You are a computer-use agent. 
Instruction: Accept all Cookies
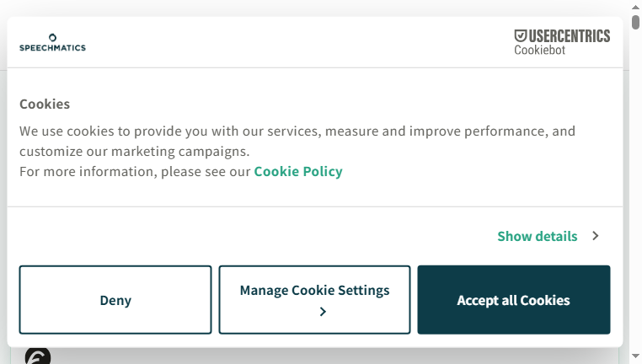[514, 300]
